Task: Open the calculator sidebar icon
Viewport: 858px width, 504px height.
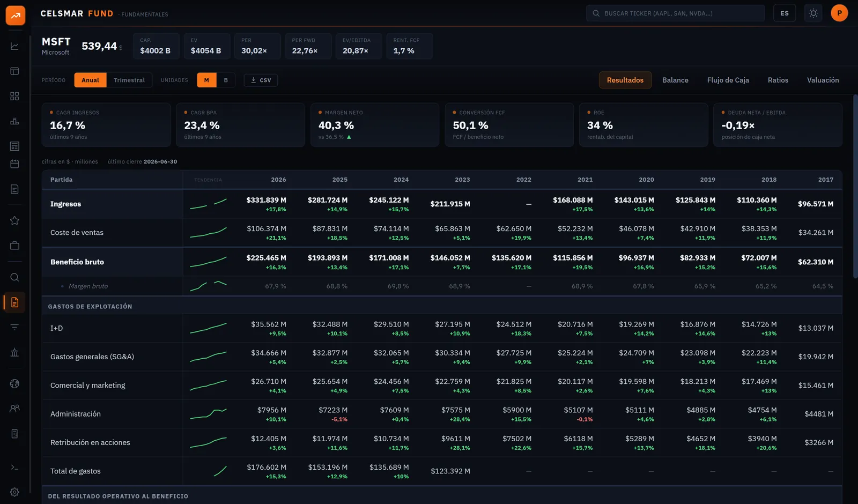Action: (x=14, y=434)
